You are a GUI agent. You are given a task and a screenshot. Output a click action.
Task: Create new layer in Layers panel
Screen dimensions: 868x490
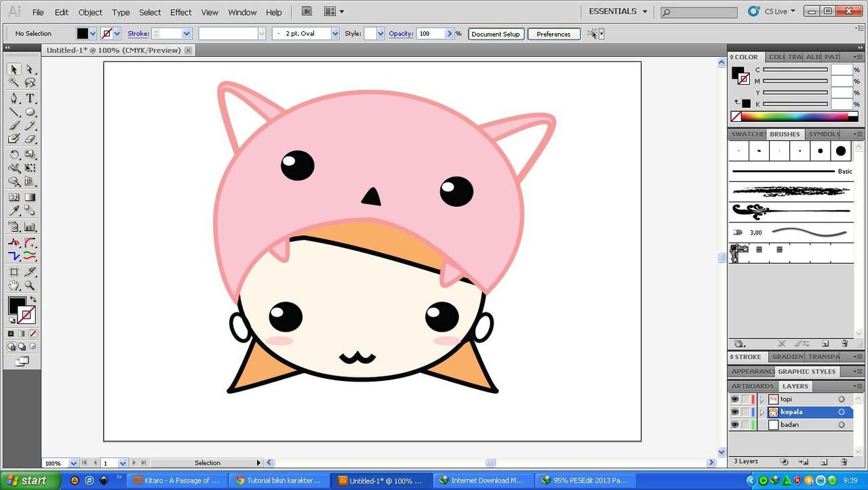pyautogui.click(x=825, y=462)
